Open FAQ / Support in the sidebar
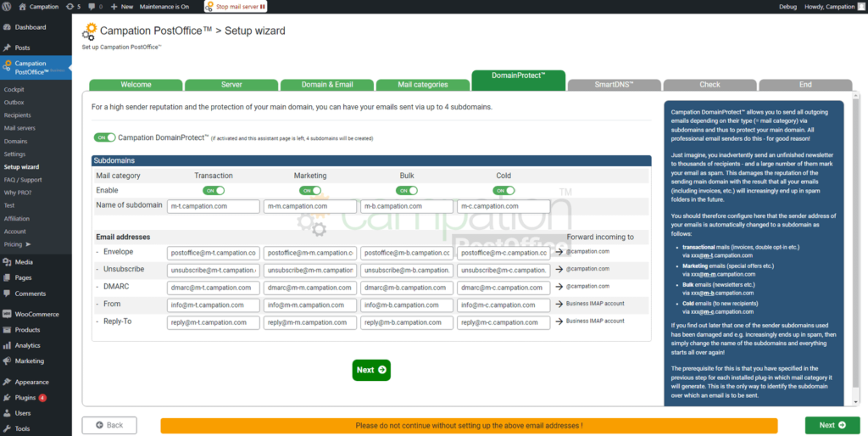Screen dimensions: 868x436 pyautogui.click(x=23, y=180)
